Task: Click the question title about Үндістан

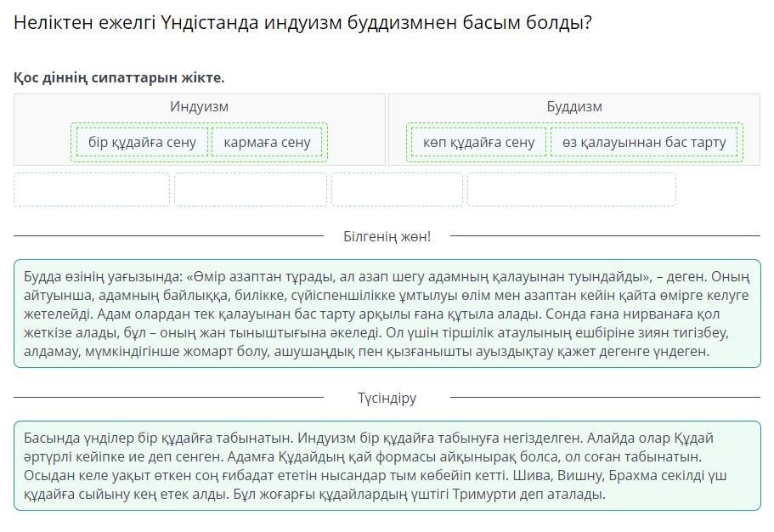Action: (302, 23)
